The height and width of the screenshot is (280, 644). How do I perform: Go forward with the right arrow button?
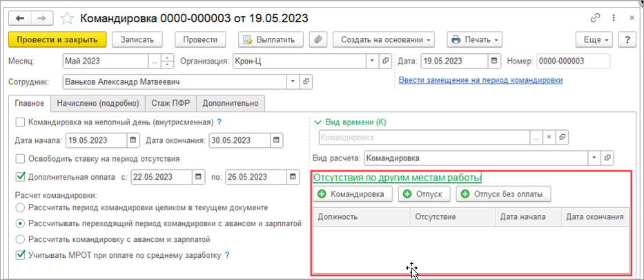pos(41,19)
